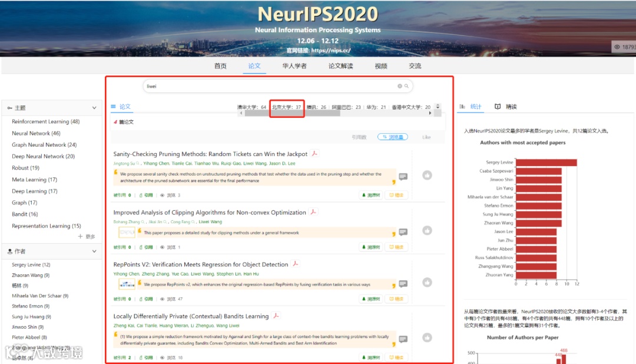Sort papers by 浏览量 (views)

(x=393, y=137)
